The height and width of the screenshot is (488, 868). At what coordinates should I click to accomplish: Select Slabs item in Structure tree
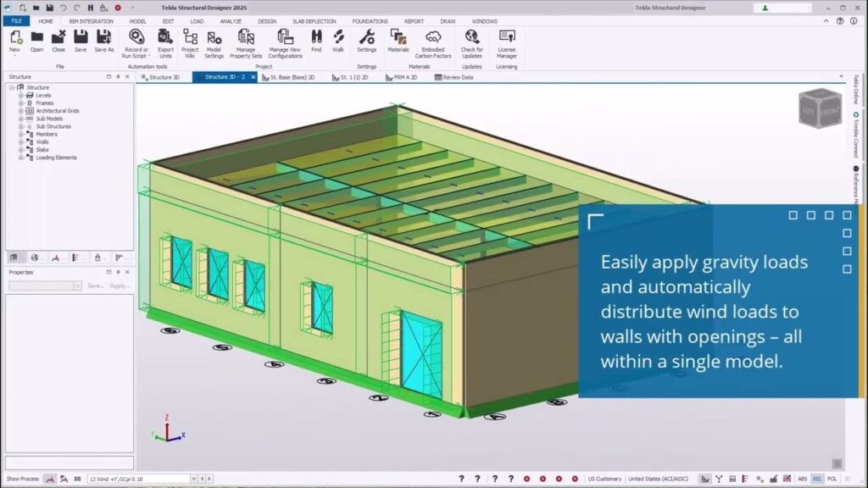click(42, 149)
